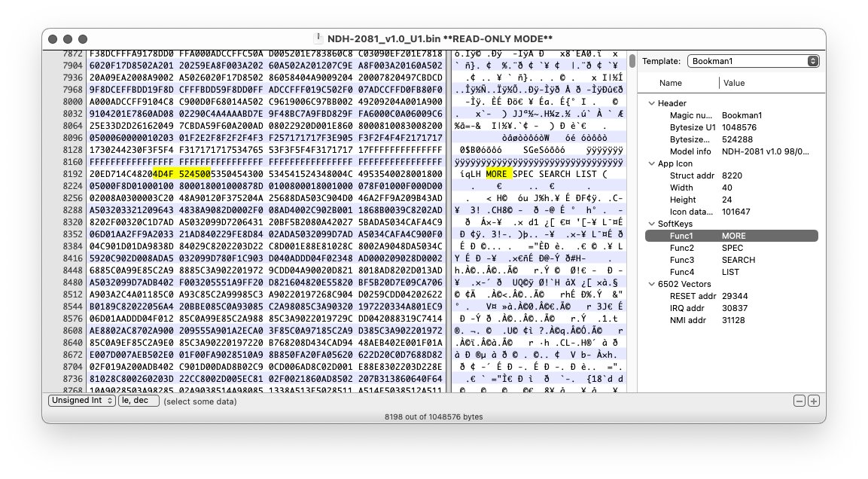Select the Bytesize U1 1048576 row
868x479 pixels.
tap(731, 127)
